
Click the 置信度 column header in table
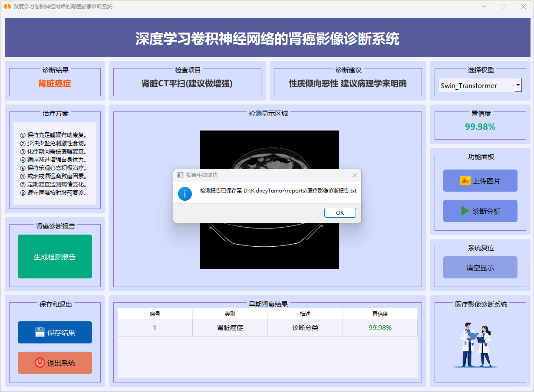380,314
